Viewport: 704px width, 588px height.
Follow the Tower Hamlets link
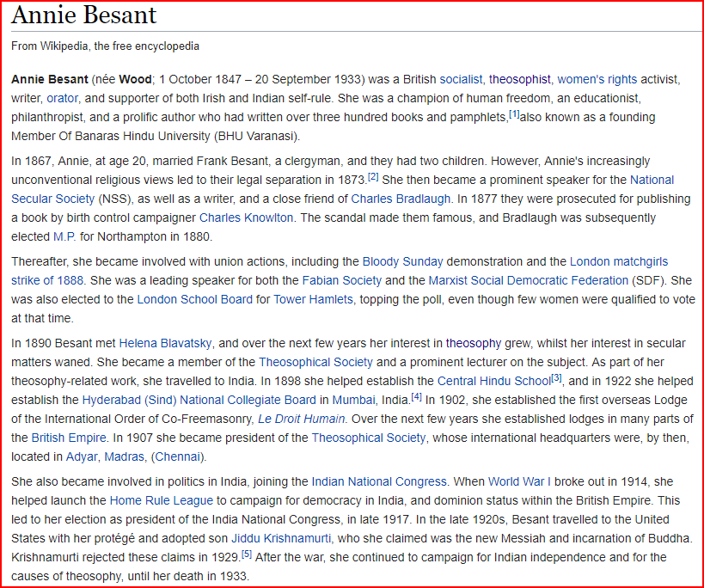point(314,299)
